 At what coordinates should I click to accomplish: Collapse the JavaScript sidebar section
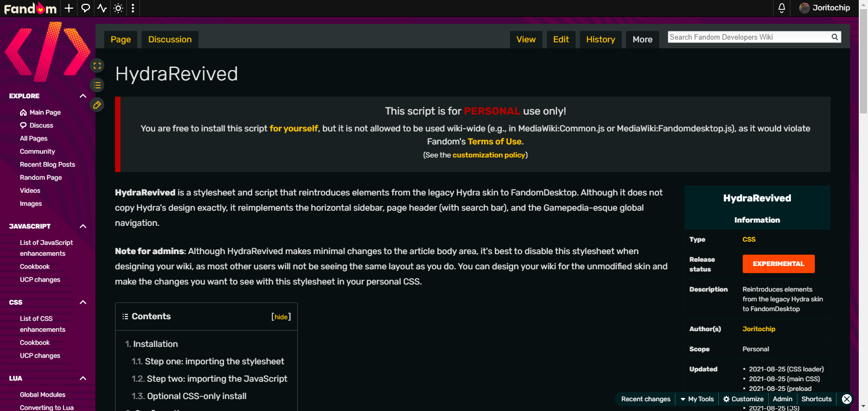coord(83,226)
